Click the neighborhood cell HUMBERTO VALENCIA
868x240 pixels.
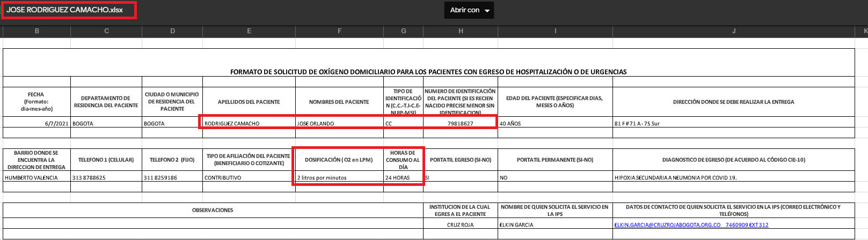pyautogui.click(x=37, y=177)
